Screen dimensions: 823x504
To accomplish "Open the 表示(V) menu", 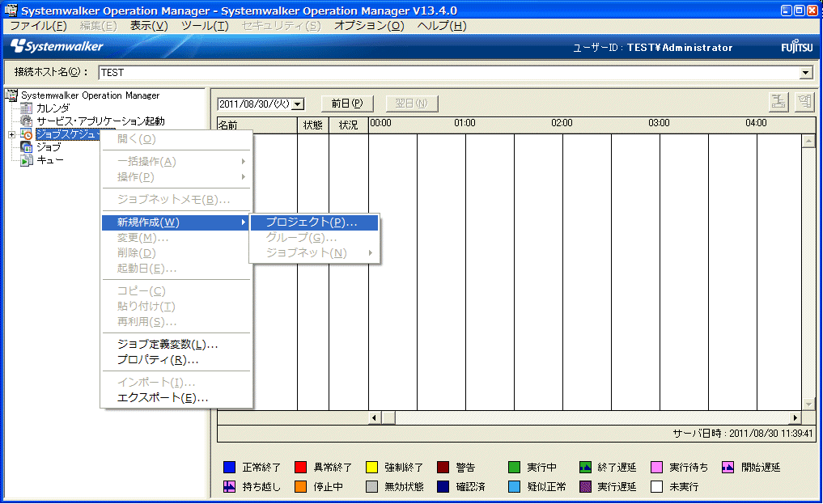I will 149,26.
